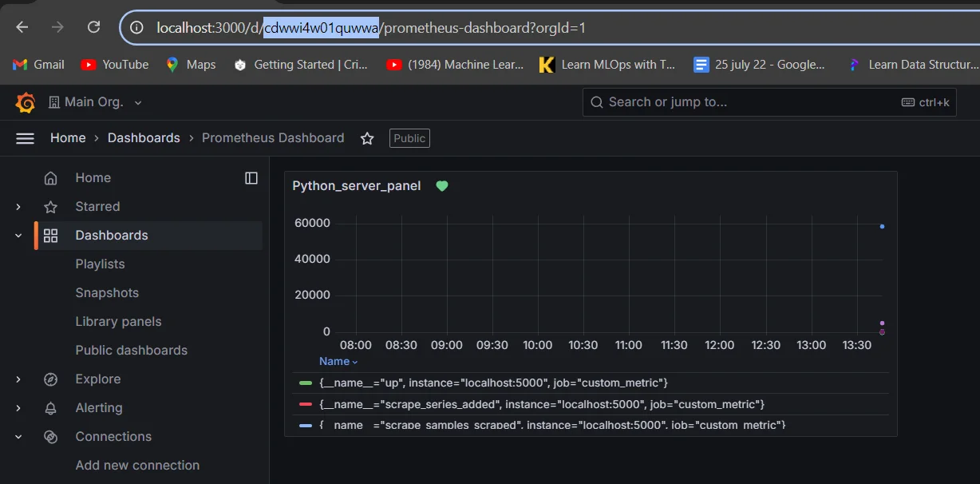980x484 pixels.
Task: Toggle the scrape_series_added series in legend
Action: (542, 405)
